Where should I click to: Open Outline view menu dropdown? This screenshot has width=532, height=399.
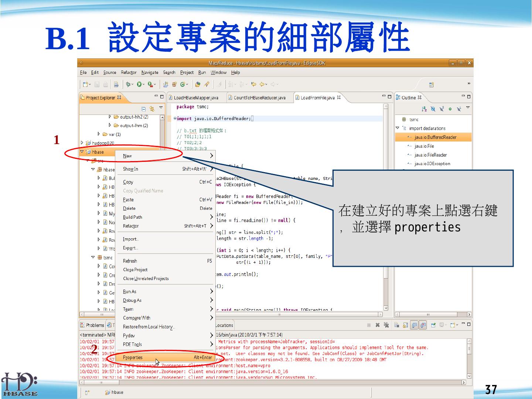[x=468, y=108]
